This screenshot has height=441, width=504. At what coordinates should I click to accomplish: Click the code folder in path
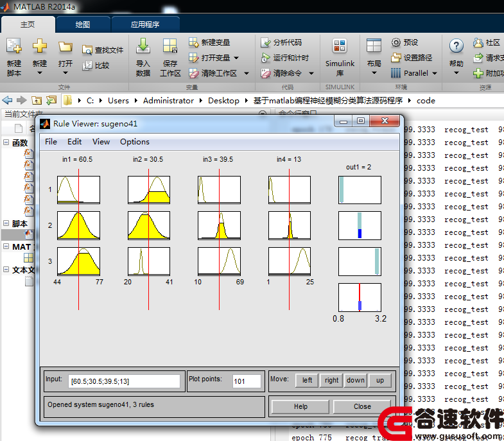[426, 101]
